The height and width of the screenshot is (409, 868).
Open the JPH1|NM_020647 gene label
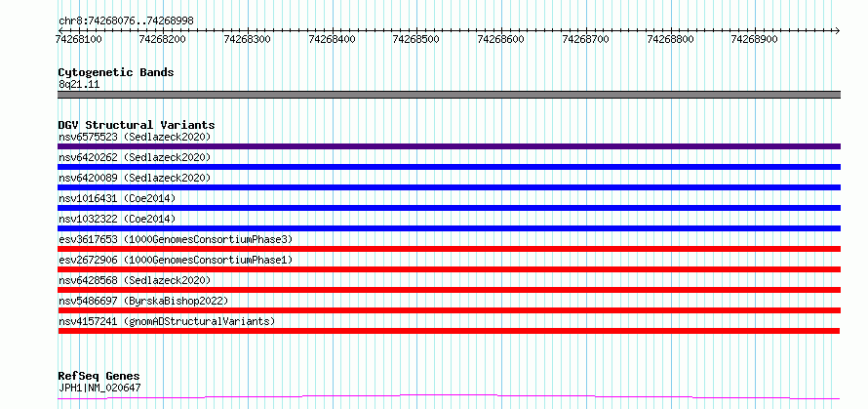click(x=99, y=388)
